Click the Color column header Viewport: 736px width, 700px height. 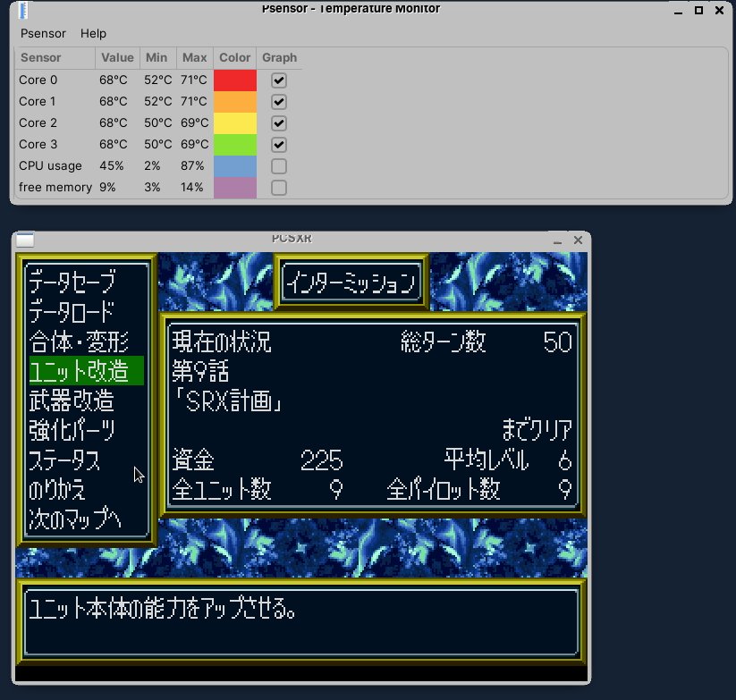click(x=234, y=58)
